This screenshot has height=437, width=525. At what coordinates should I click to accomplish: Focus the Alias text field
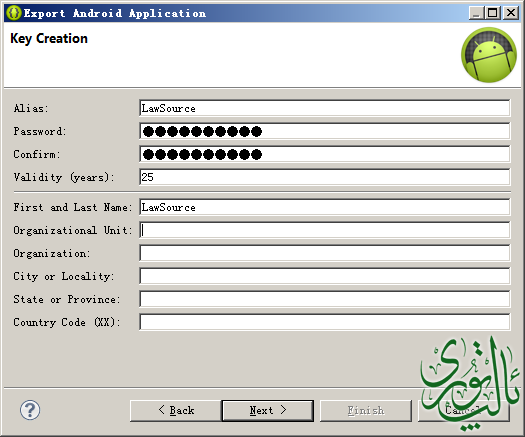325,108
